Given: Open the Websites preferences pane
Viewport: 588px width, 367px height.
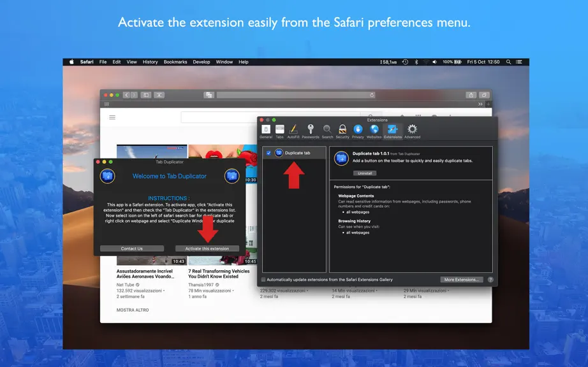Looking at the screenshot, I should tap(374, 131).
